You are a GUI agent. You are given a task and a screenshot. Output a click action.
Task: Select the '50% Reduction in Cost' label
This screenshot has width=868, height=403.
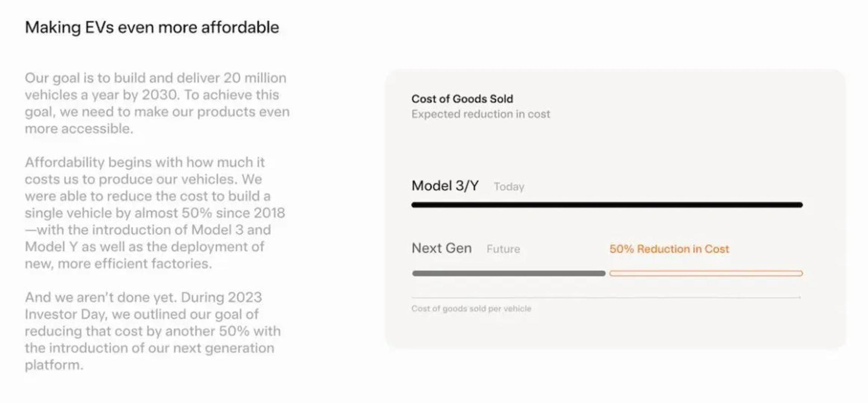(x=669, y=249)
